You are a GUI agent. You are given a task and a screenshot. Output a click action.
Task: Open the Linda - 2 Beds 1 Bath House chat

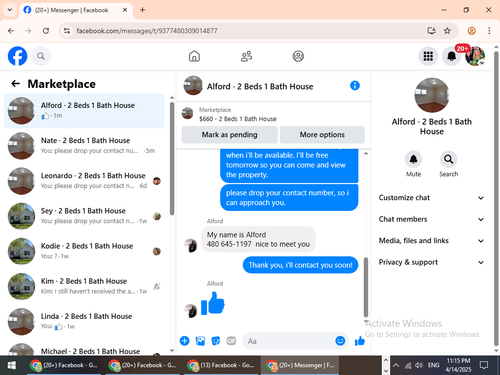[x=84, y=321]
